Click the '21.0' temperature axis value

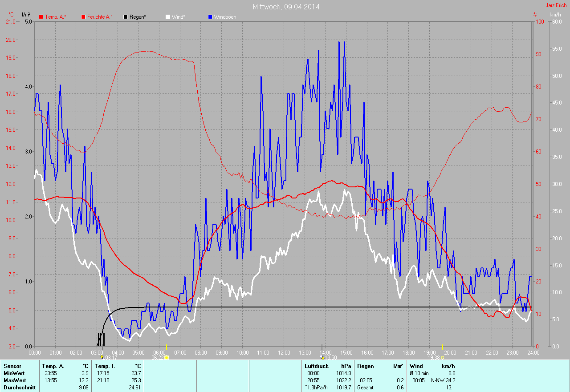tap(10, 21)
